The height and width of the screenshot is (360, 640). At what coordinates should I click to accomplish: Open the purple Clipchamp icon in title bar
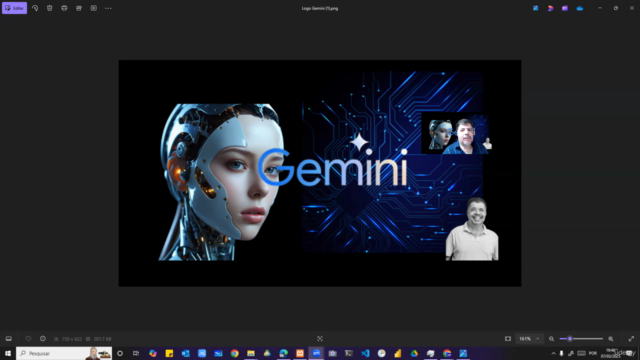point(565,8)
